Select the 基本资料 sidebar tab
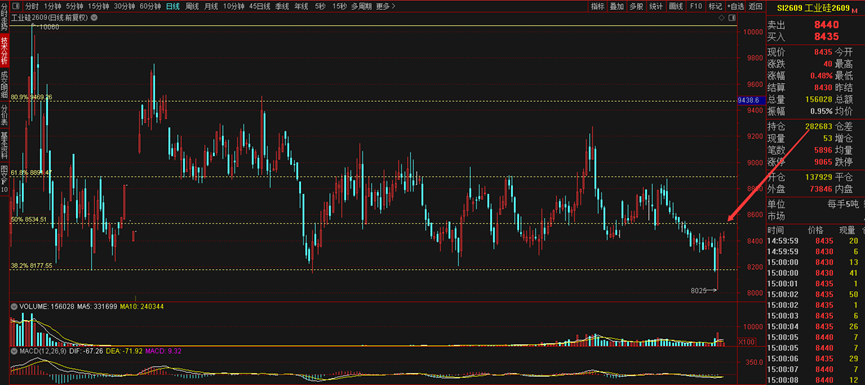This screenshot has width=865, height=385. coord(4,146)
